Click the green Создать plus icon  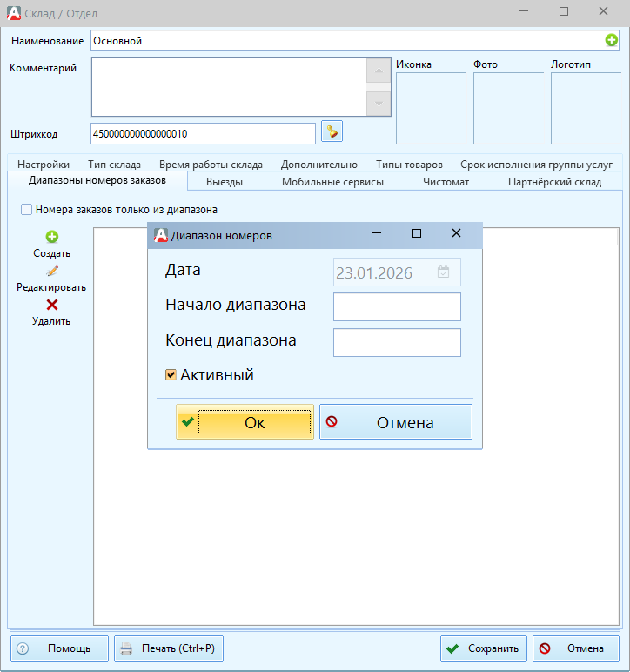52,237
